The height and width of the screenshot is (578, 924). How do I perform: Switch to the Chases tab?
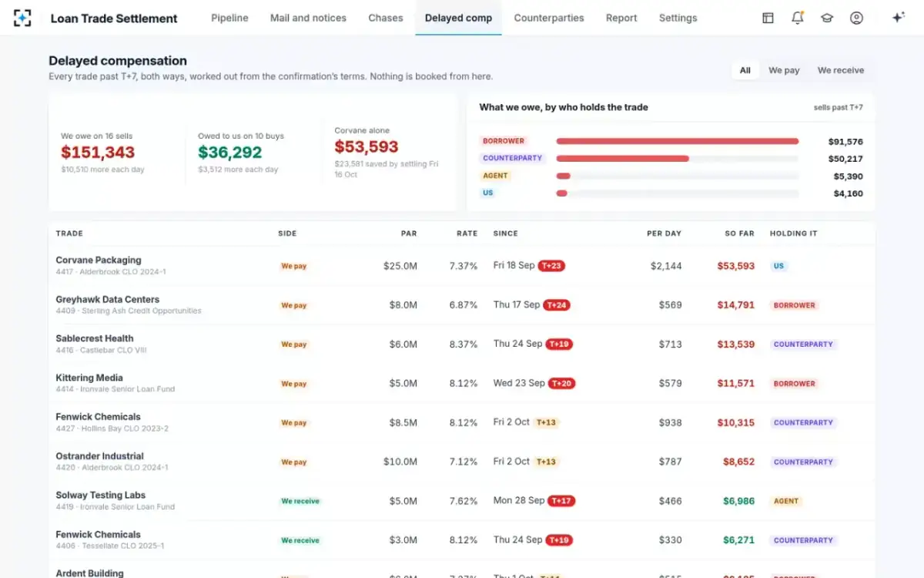pos(386,18)
